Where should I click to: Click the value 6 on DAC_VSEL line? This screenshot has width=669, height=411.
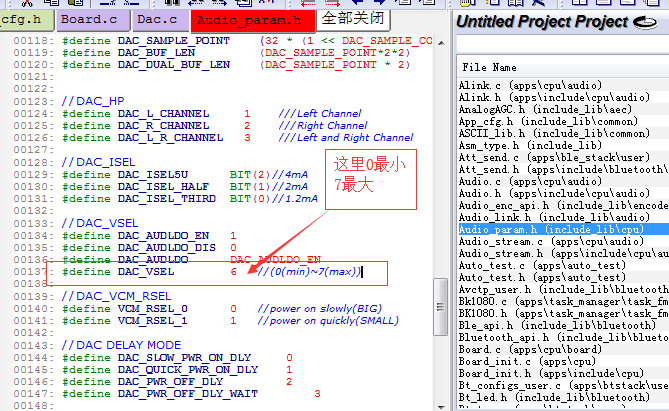coord(233,272)
